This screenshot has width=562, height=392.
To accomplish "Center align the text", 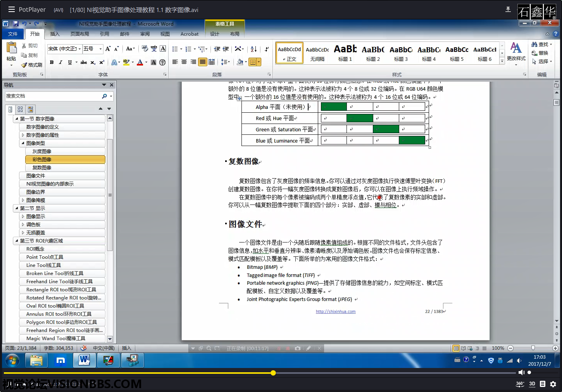I will click(184, 62).
